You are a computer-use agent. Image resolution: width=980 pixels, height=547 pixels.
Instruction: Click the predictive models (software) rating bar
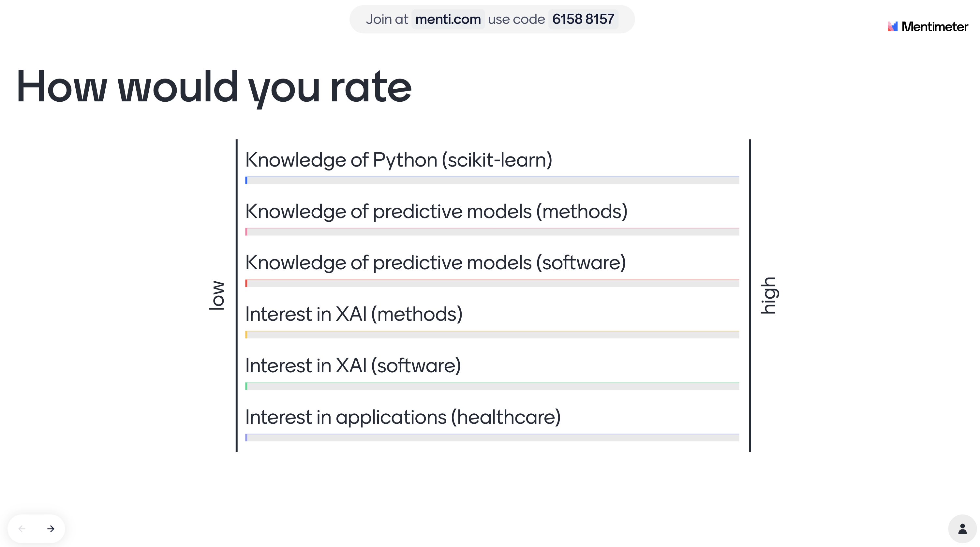(492, 283)
